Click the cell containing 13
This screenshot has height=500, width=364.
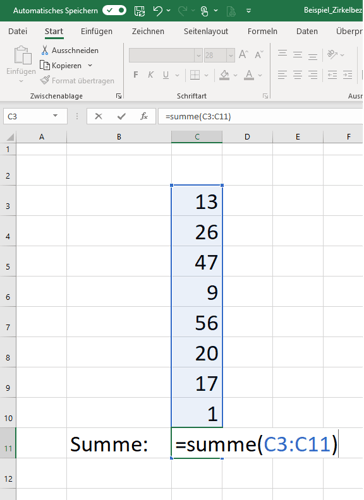197,201
